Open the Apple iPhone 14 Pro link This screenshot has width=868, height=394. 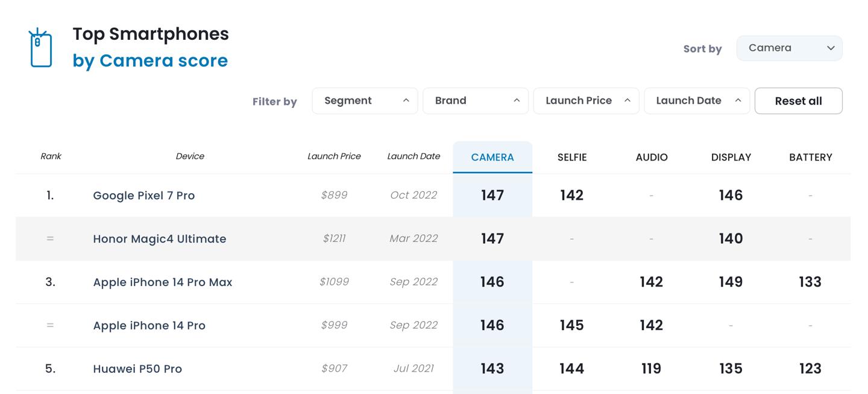coord(149,326)
